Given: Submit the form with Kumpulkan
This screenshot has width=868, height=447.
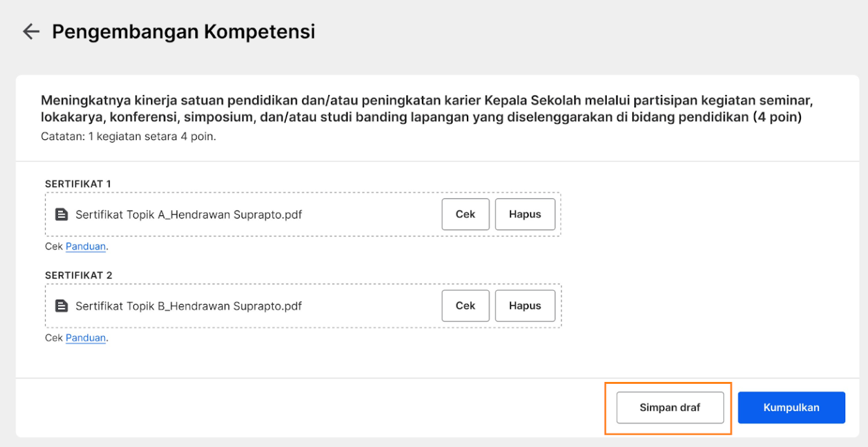Looking at the screenshot, I should point(791,407).
